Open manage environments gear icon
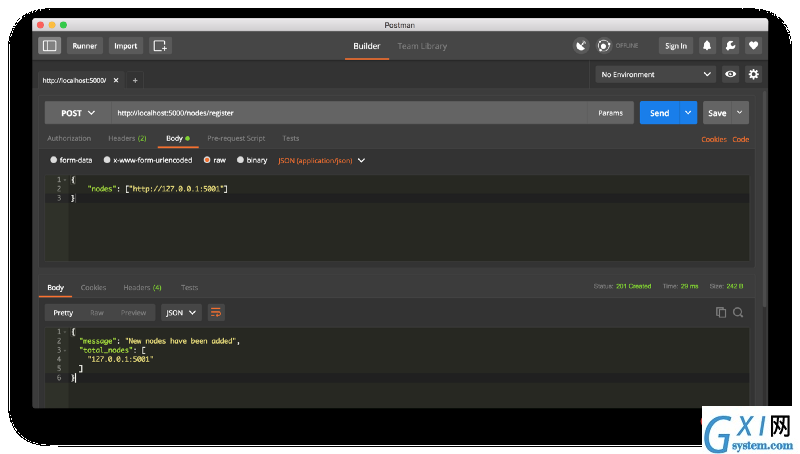Viewport: 800px width, 454px height. pyautogui.click(x=754, y=74)
